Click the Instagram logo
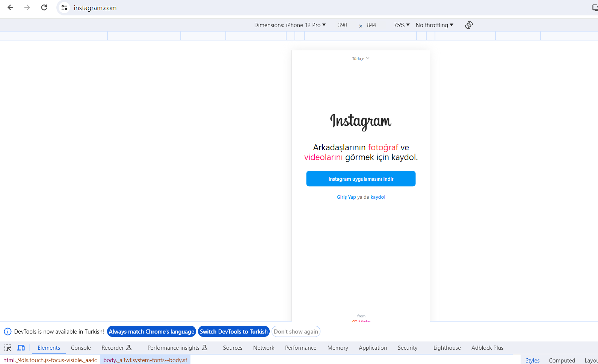Screen dimensions: 598x364 point(361,122)
